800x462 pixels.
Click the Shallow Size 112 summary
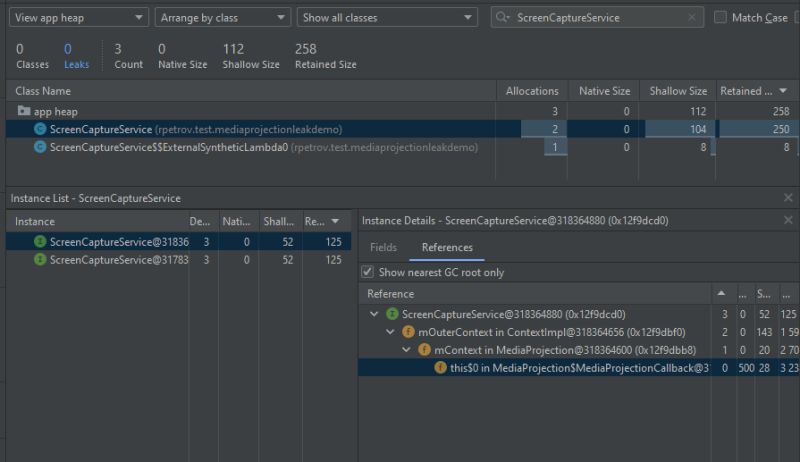(x=251, y=56)
